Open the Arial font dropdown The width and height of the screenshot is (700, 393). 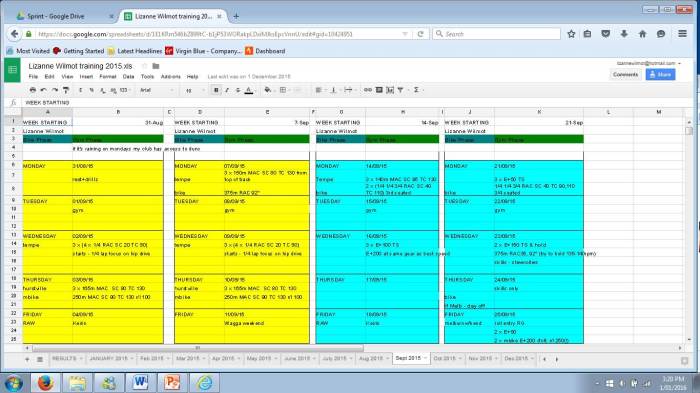point(156,90)
